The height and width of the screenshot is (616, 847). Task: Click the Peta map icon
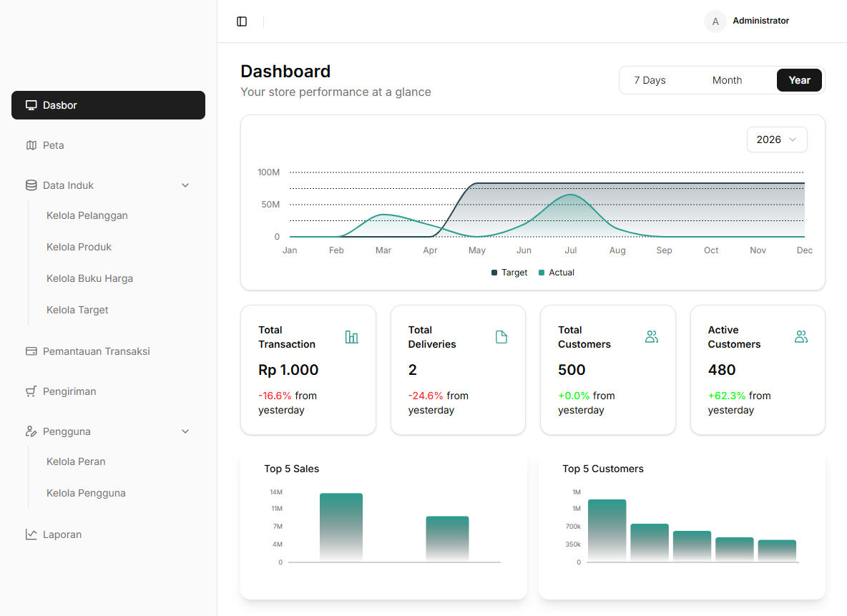[x=31, y=145]
